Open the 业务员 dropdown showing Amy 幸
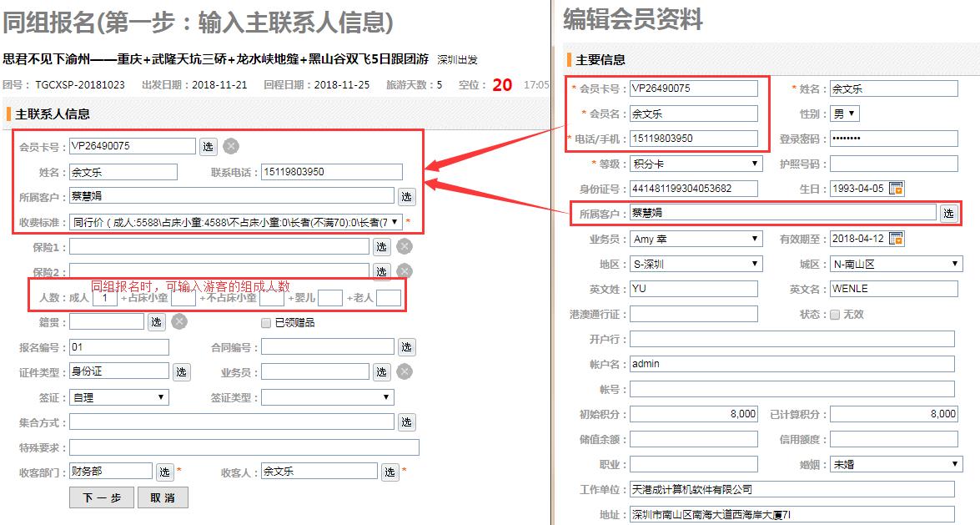 (696, 239)
